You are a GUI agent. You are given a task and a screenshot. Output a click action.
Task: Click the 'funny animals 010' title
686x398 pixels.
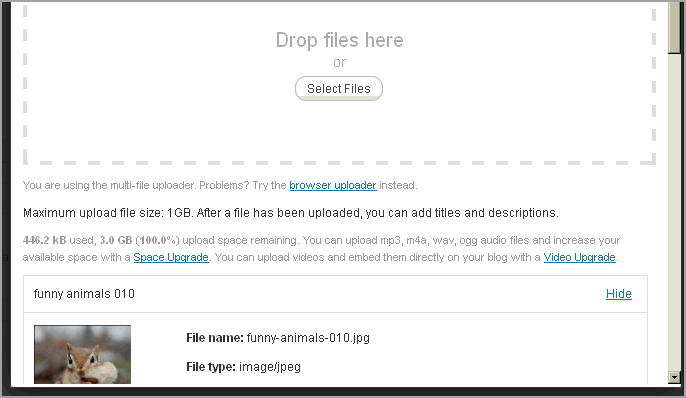(x=84, y=294)
